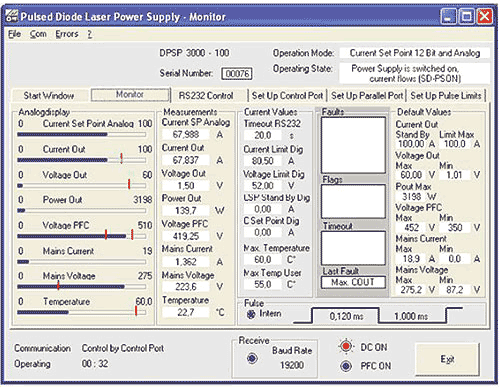
Task: Click the Timeout RS232 value 20,0
Action: click(263, 135)
